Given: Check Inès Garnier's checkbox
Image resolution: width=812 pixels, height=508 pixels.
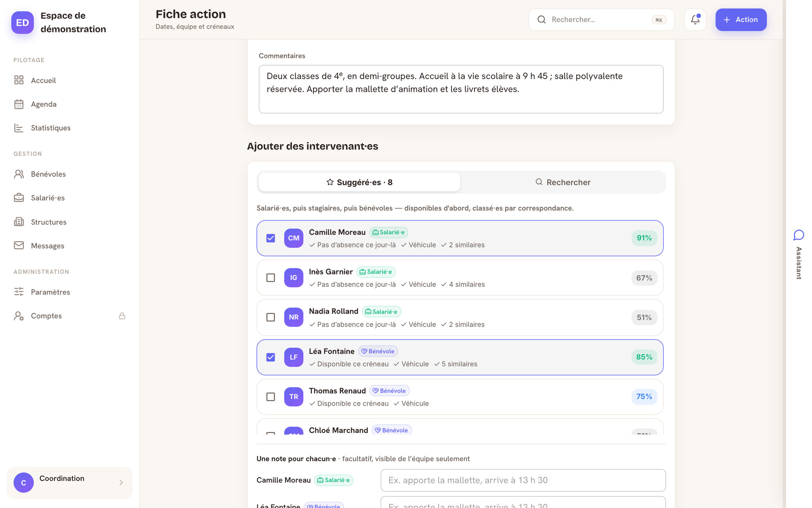Looking at the screenshot, I should [x=271, y=277].
